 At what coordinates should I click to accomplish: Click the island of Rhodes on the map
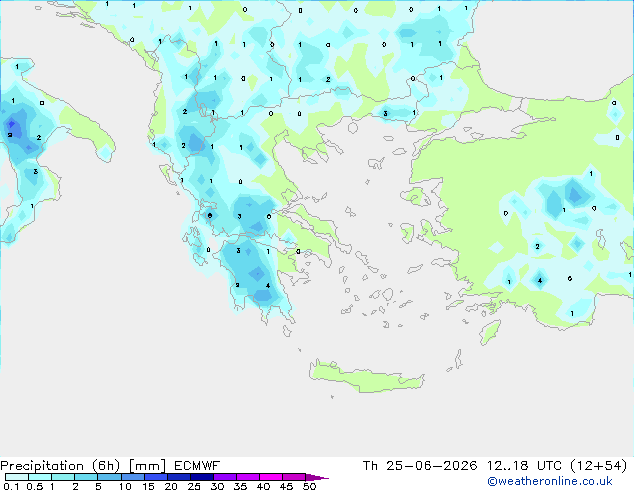click(x=490, y=332)
